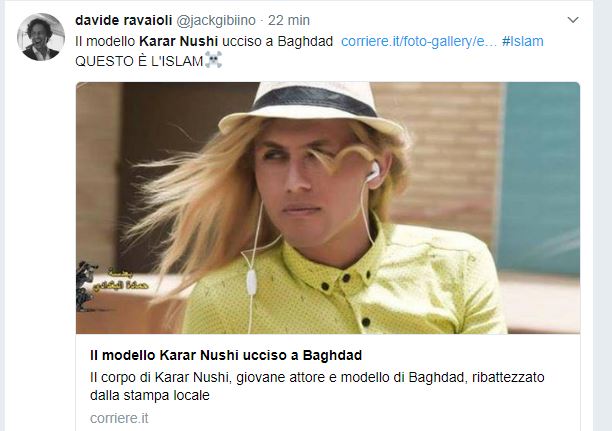Open the corriere.it domain label in the card

(x=119, y=418)
